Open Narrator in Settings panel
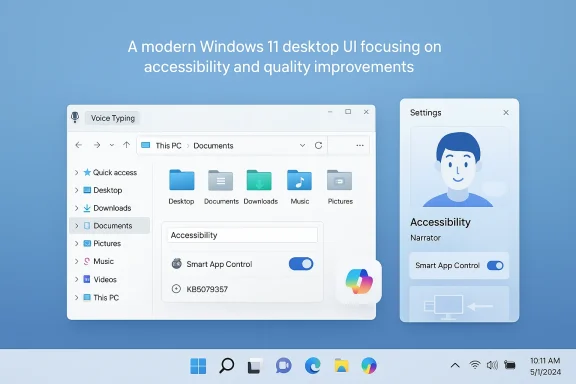The height and width of the screenshot is (384, 576). [x=425, y=238]
